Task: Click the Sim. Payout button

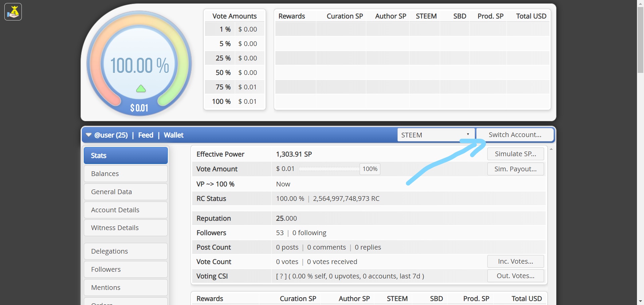Action: (x=516, y=169)
